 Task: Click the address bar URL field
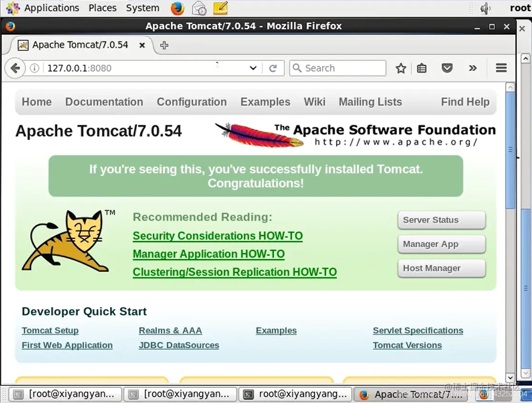[x=146, y=68]
